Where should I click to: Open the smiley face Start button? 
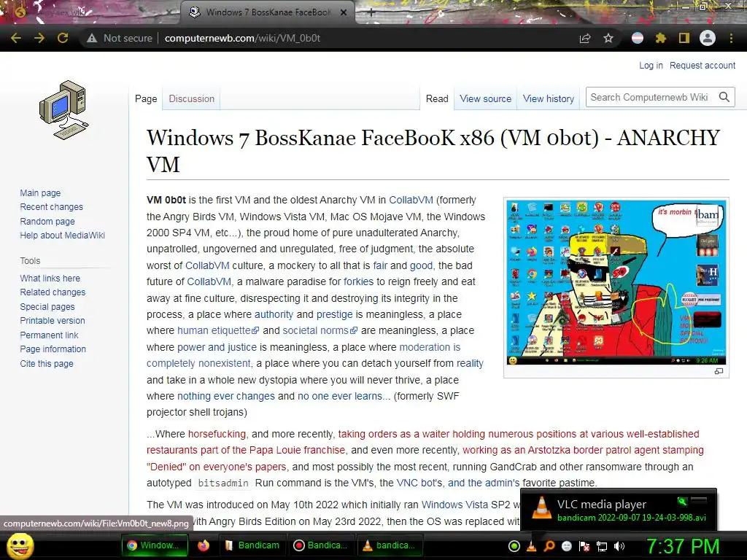pos(20,545)
